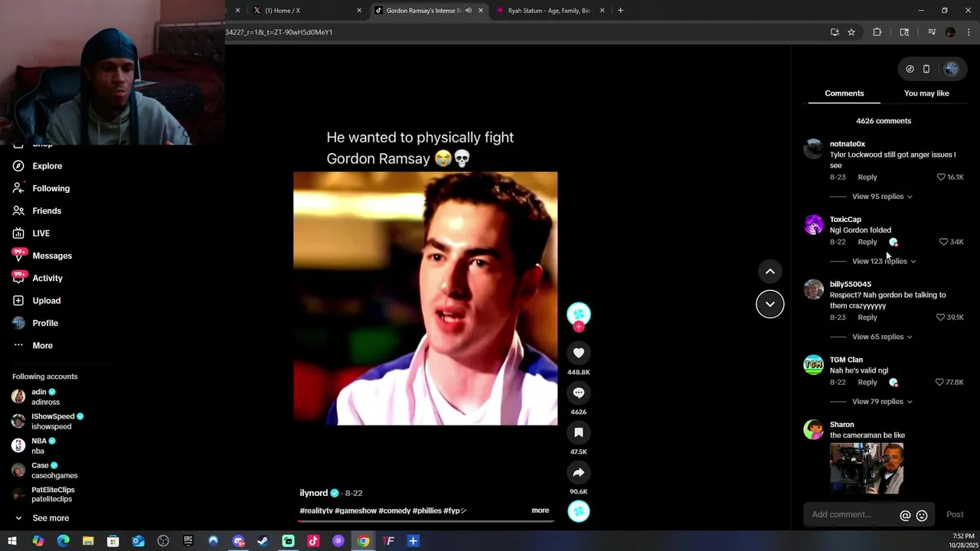
Task: Open Messages in the sidebar
Action: click(x=42, y=256)
